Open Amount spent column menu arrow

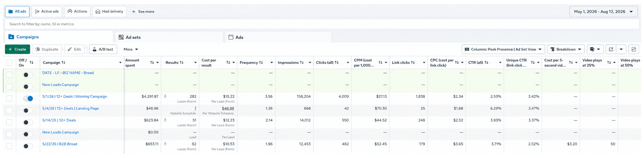[x=158, y=63]
